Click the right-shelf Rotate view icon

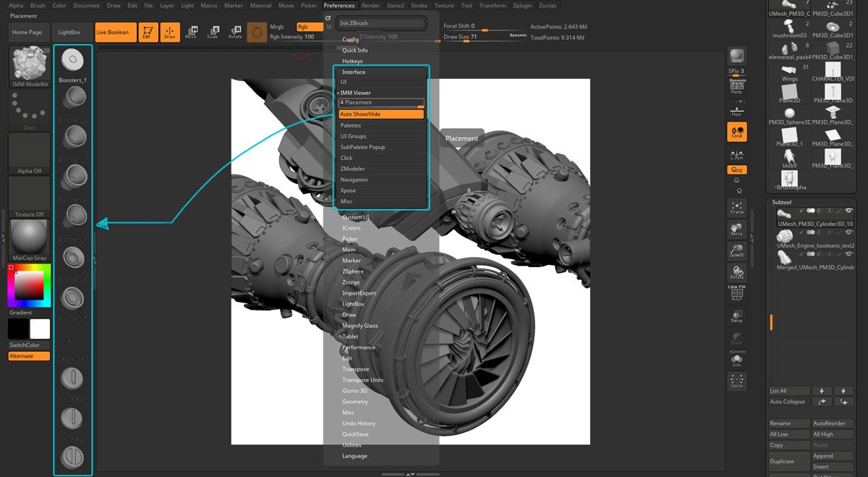pyautogui.click(x=736, y=272)
